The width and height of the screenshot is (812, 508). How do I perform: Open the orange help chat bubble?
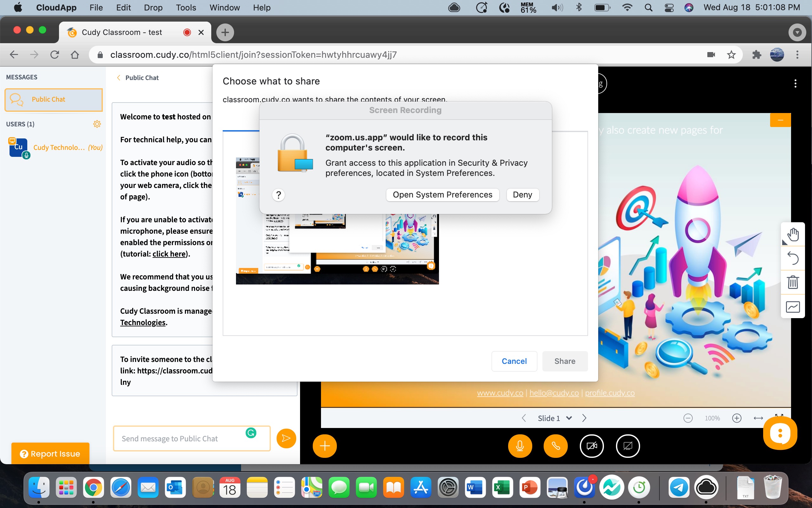(x=780, y=433)
